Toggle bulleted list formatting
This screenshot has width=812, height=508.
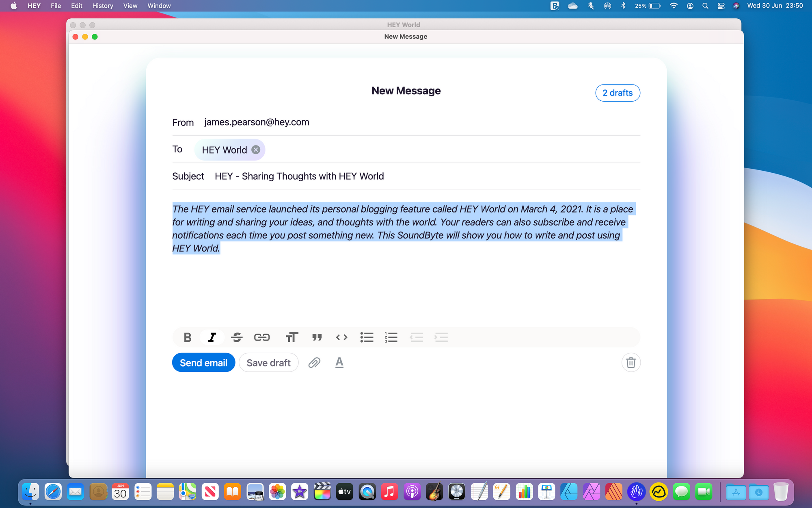pos(367,337)
